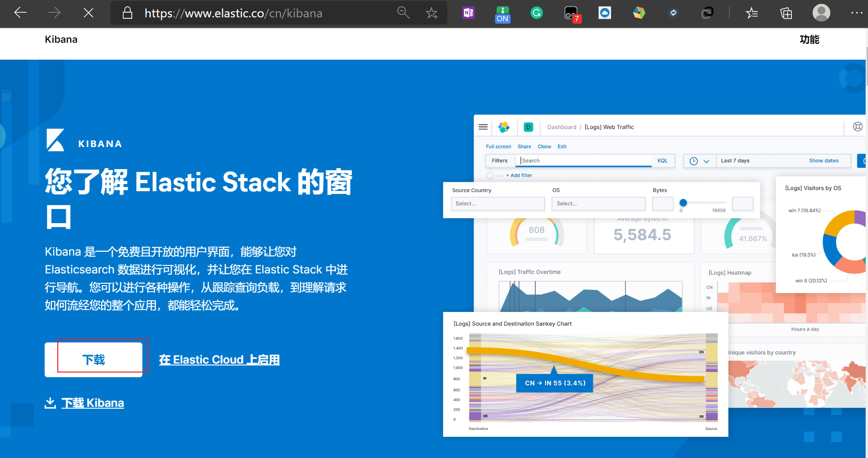
Task: Open Source Country select dropdown
Action: pos(498,203)
